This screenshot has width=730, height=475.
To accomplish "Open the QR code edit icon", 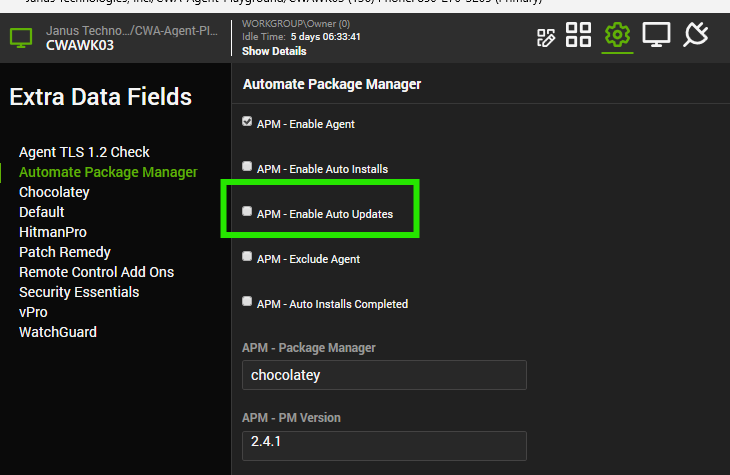I will (546, 38).
